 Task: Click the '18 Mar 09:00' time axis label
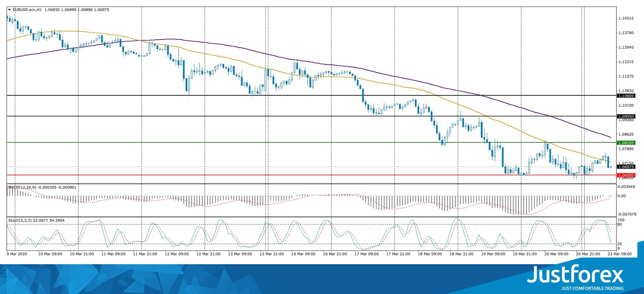(x=430, y=254)
